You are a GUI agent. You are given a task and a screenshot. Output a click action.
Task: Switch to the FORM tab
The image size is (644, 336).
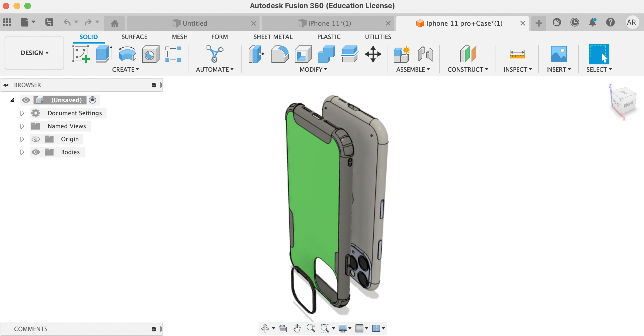(220, 37)
